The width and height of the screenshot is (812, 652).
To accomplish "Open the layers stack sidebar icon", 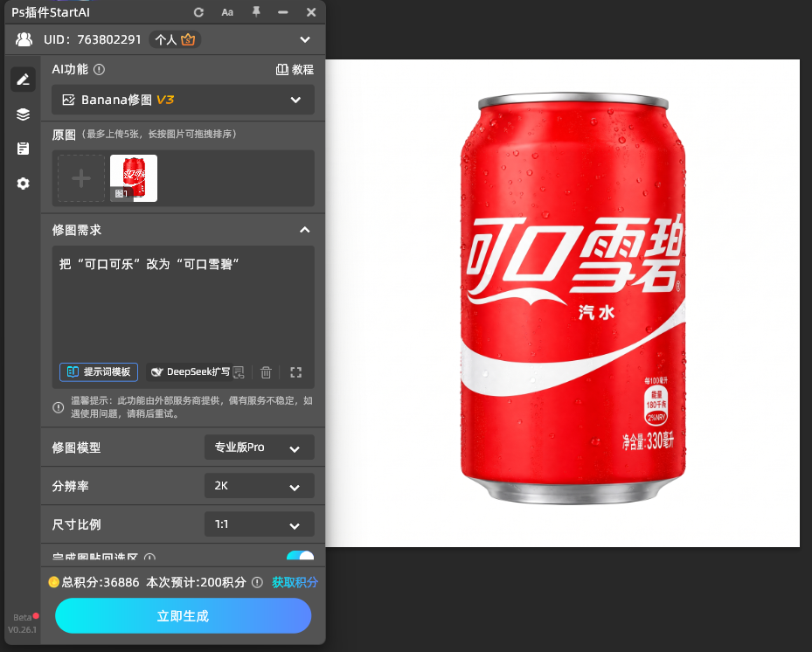I will (x=23, y=114).
